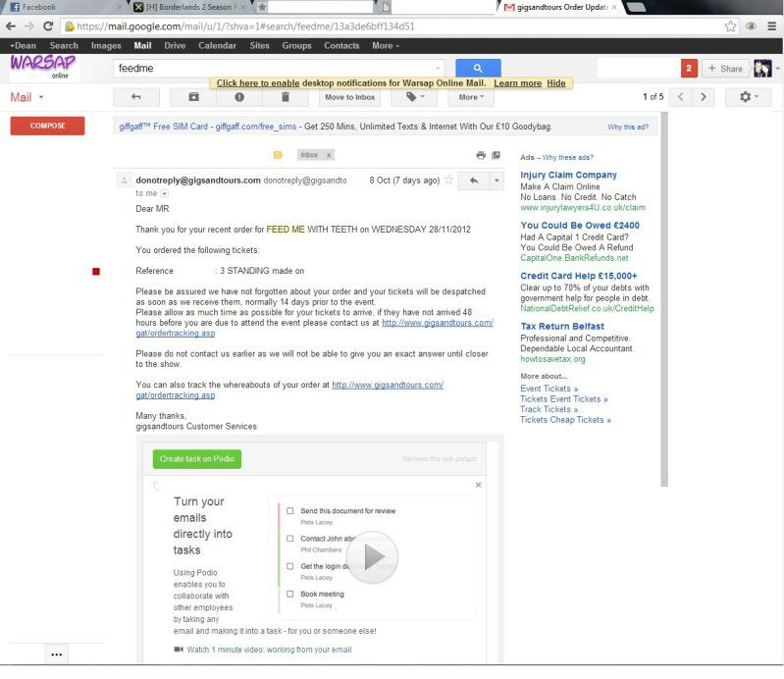Hide the notification banner
The width and height of the screenshot is (784, 679).
pos(556,83)
